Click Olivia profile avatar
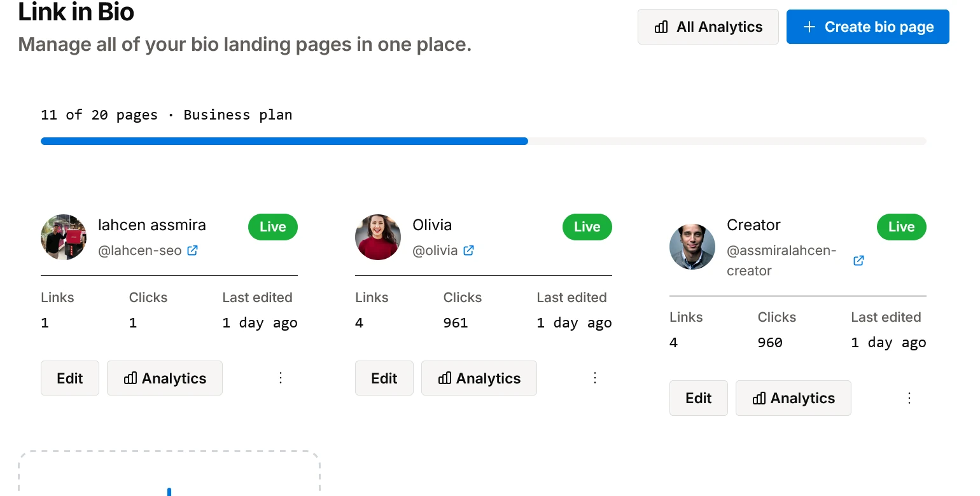Screen dimensions: 980x496 378,237
